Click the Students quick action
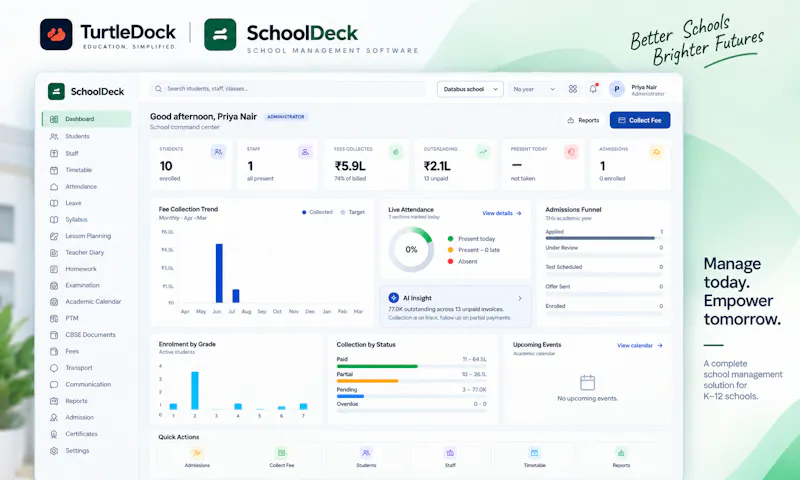 click(366, 458)
